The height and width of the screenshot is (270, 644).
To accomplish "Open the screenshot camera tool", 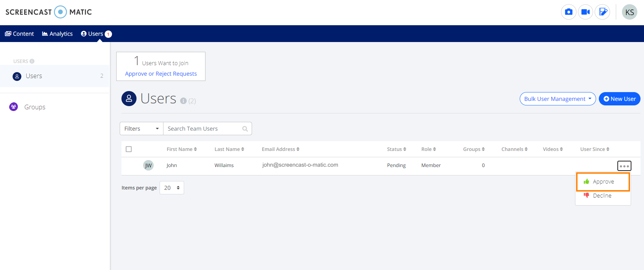I will pos(569,12).
